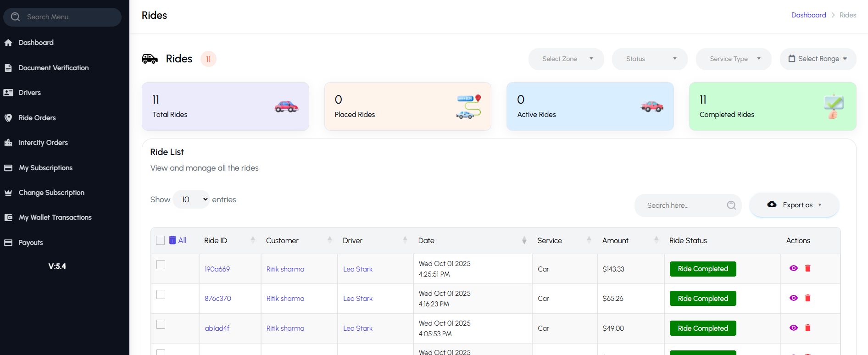The image size is (868, 355).
Task: Delete ride 876c370 using its trash icon
Action: [808, 298]
